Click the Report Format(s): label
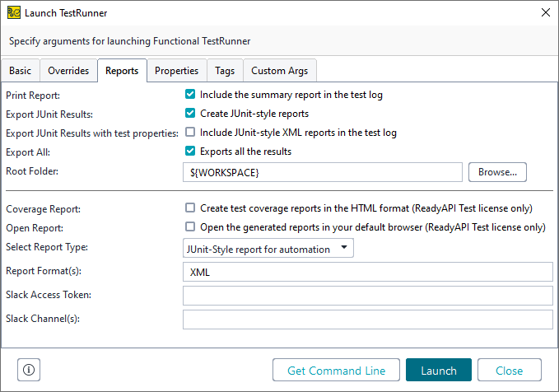 [44, 271]
